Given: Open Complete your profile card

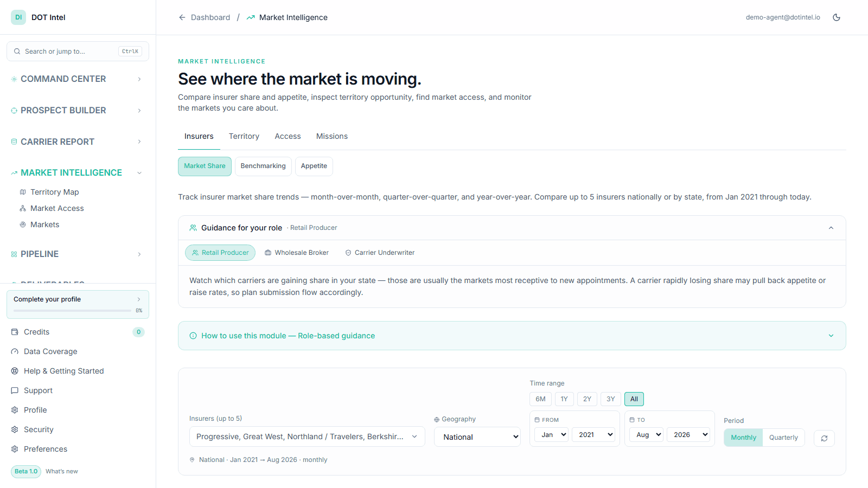Looking at the screenshot, I should (78, 304).
